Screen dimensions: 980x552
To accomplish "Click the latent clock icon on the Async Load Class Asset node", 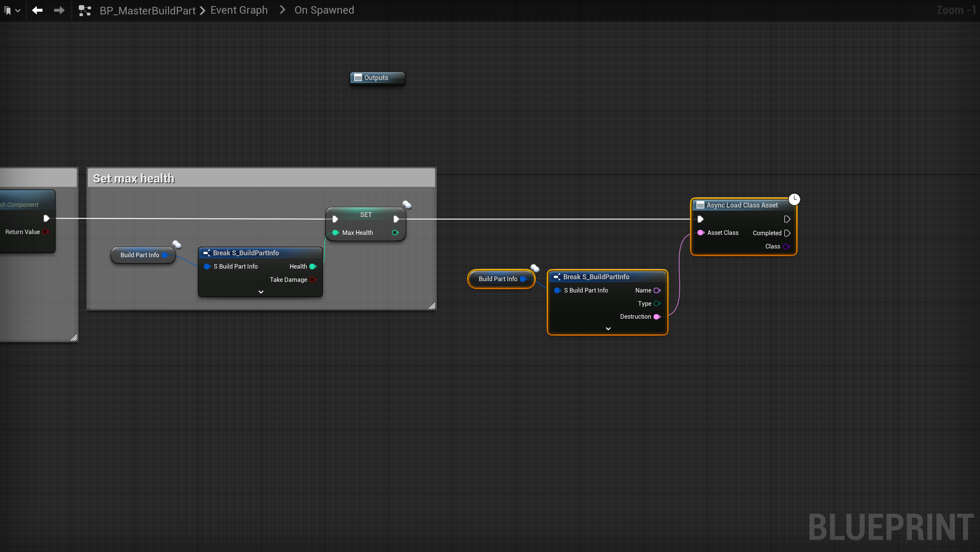I will point(794,199).
